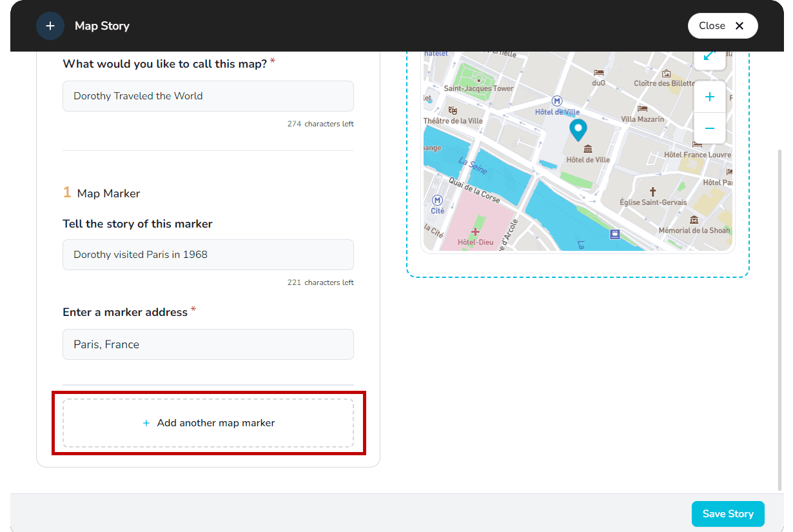Select the Église Saint-Gervais church icon
Viewport: 793px width, 532px height.
pyautogui.click(x=652, y=192)
